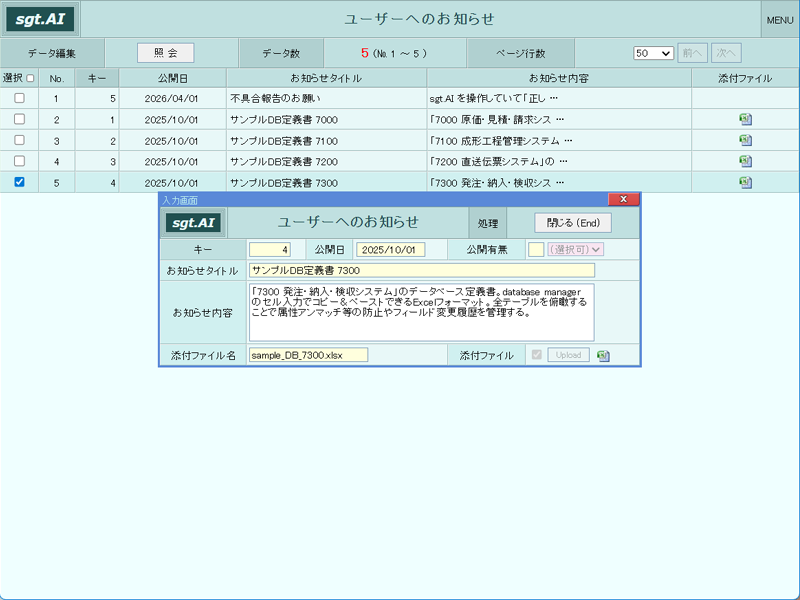Screen dimensions: 800x600
Task: Click the 前へ page button
Action: 692,53
